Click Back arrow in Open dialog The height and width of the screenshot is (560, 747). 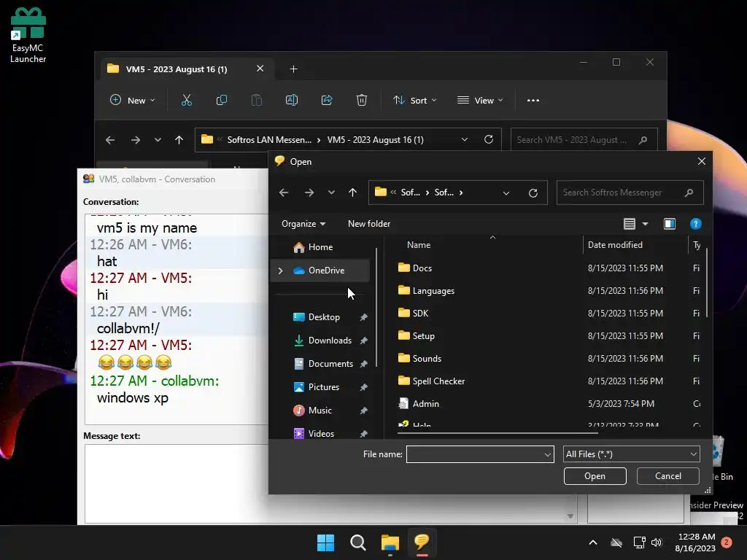point(284,192)
